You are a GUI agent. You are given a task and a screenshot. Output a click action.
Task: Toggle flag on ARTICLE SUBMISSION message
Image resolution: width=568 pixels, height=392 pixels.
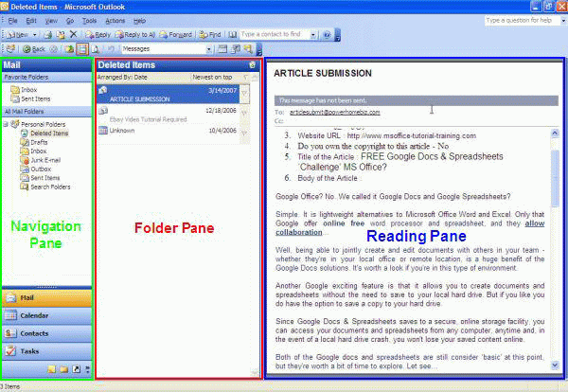245,94
